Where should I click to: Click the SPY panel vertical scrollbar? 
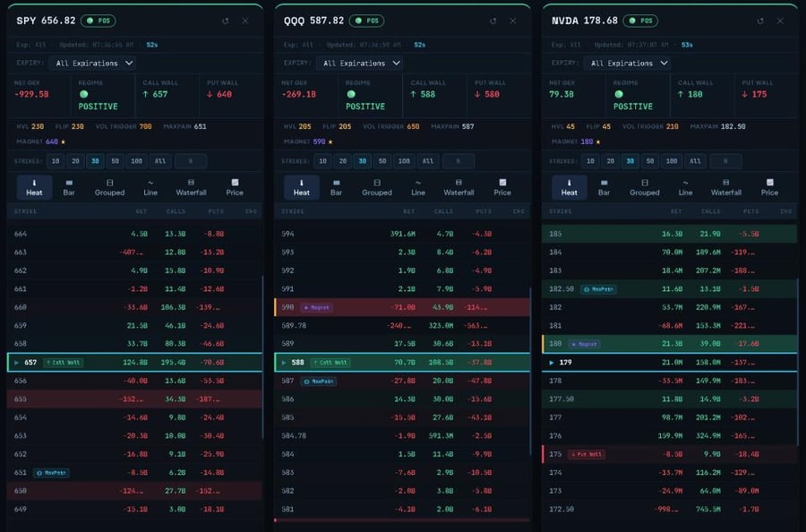coord(262,357)
